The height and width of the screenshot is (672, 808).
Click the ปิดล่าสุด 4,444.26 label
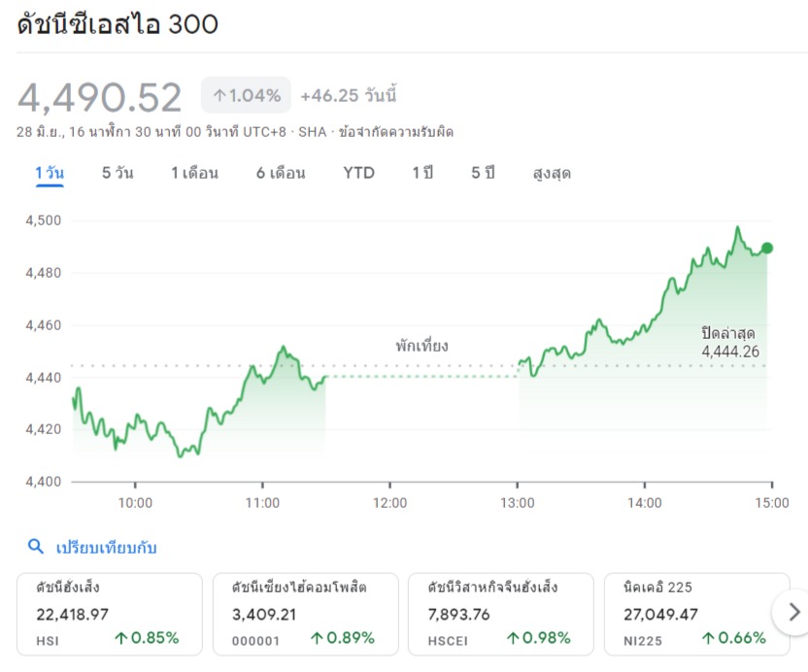[x=729, y=343]
